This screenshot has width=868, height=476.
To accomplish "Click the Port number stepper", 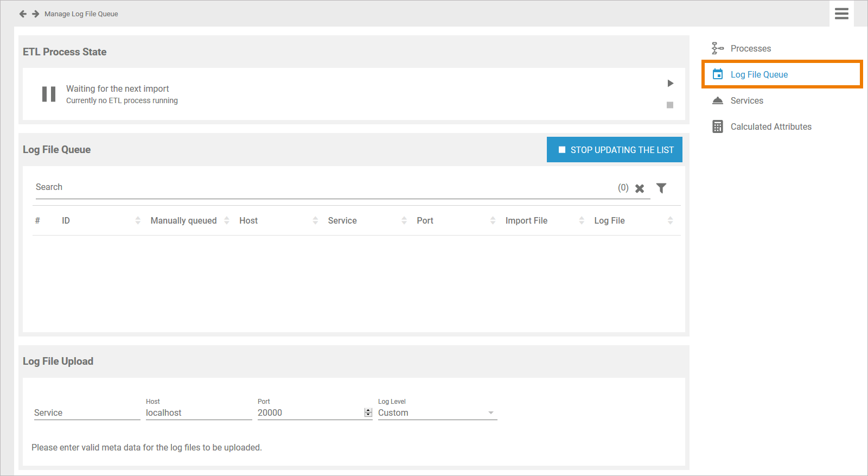I will 368,412.
